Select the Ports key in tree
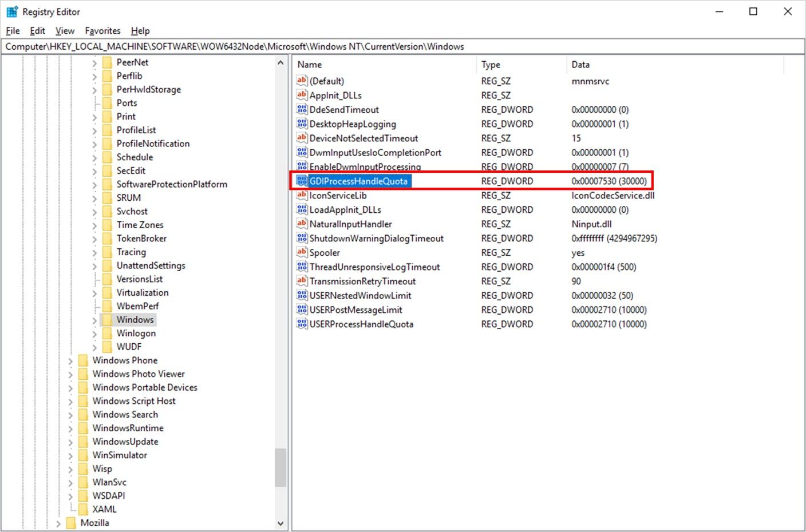The width and height of the screenshot is (806, 532). click(127, 103)
